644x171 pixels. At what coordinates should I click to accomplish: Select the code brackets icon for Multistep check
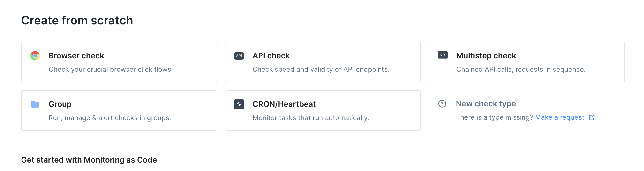(443, 55)
